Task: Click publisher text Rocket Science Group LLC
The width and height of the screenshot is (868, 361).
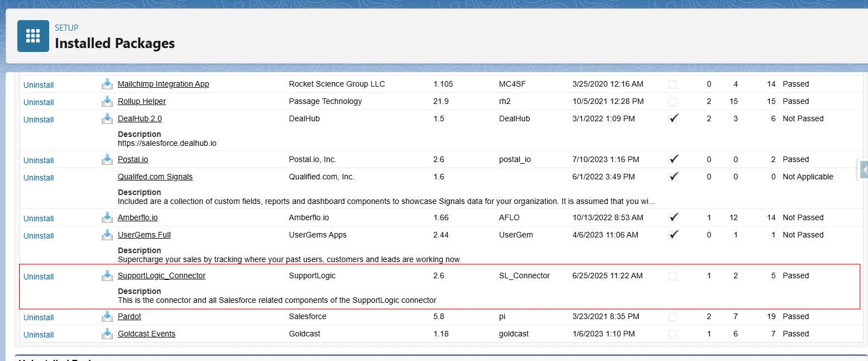Action: click(337, 84)
